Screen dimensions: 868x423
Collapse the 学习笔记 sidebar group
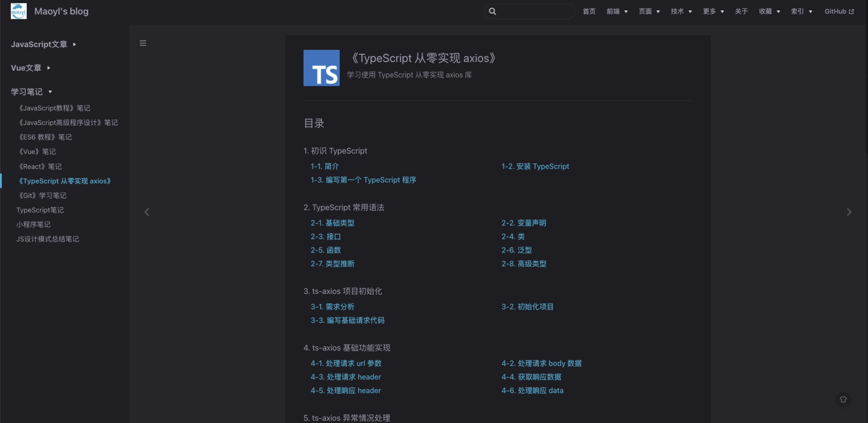click(x=31, y=92)
